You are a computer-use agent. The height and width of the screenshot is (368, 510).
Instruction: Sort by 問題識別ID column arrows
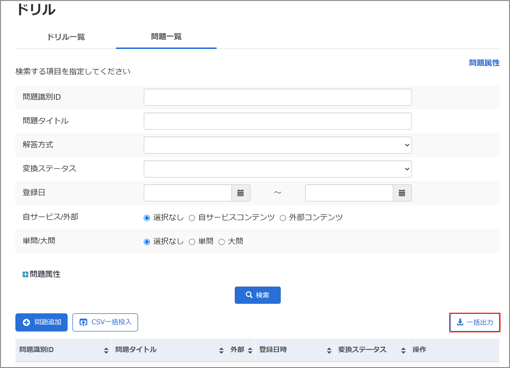click(x=106, y=350)
